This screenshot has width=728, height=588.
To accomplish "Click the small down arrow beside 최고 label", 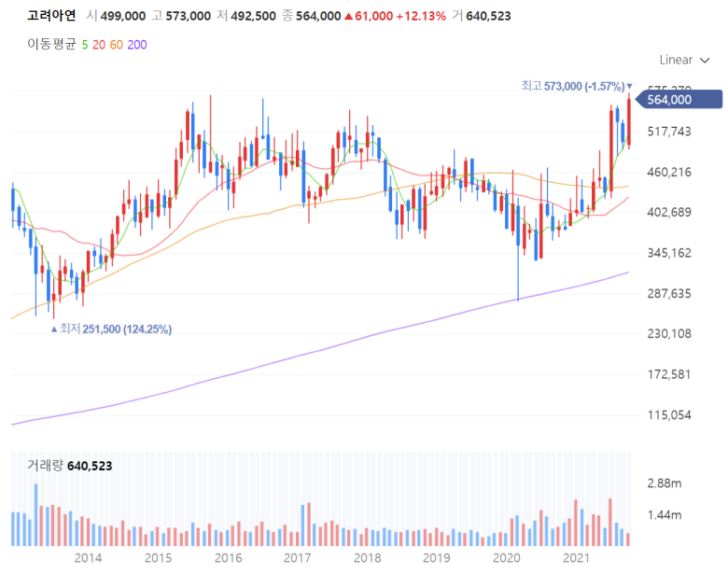I will (630, 87).
